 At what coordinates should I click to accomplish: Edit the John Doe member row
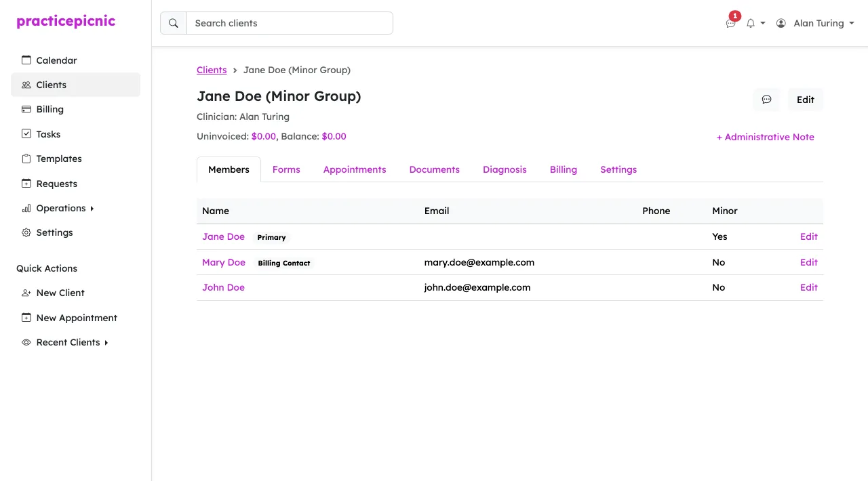809,287
